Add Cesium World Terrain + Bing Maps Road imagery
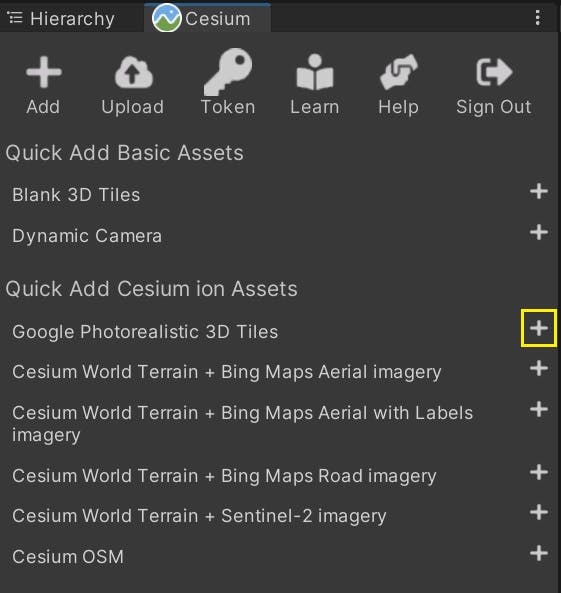The width and height of the screenshot is (561, 593). tap(539, 472)
